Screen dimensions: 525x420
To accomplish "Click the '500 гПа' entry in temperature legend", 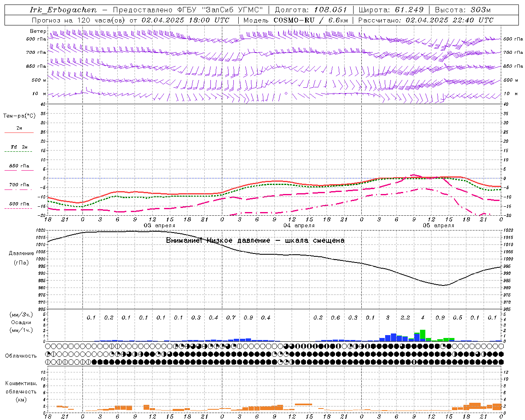I will (x=19, y=204).
